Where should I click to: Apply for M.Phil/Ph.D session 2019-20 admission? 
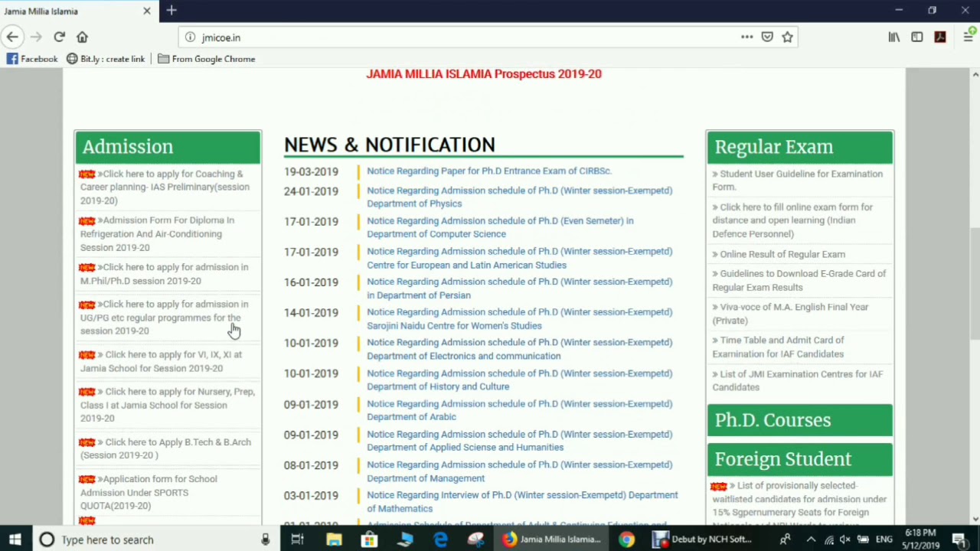tap(164, 274)
